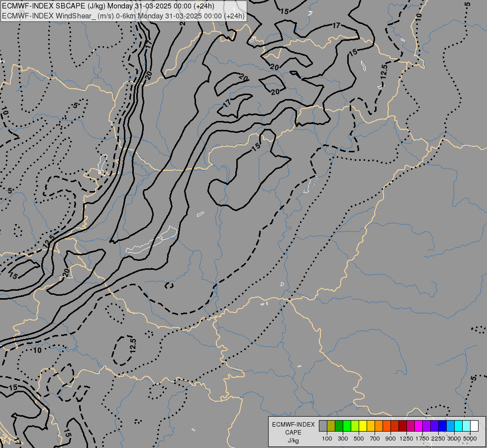Click the olive swatch in the CAPE legend
The width and height of the screenshot is (487, 448).
[x=331, y=426]
